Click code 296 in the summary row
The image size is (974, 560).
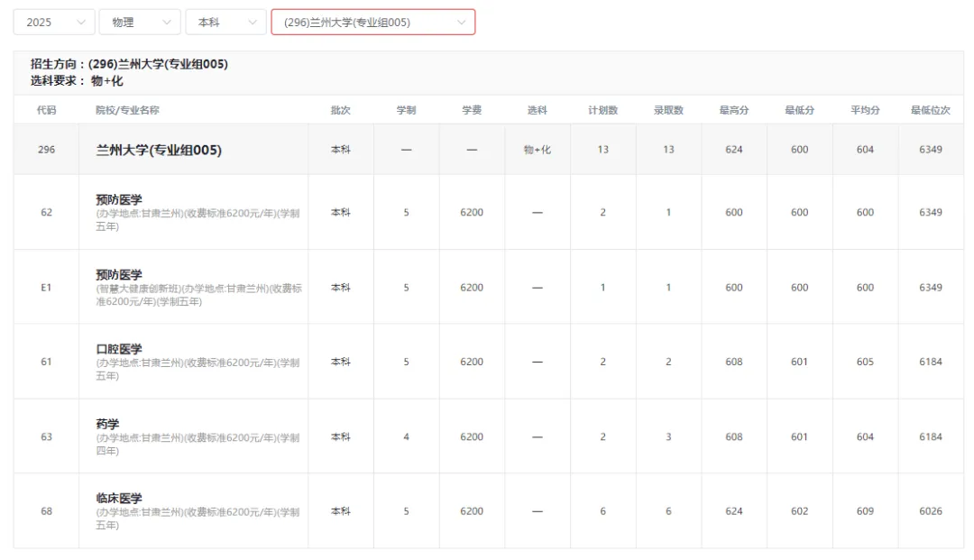tap(47, 150)
